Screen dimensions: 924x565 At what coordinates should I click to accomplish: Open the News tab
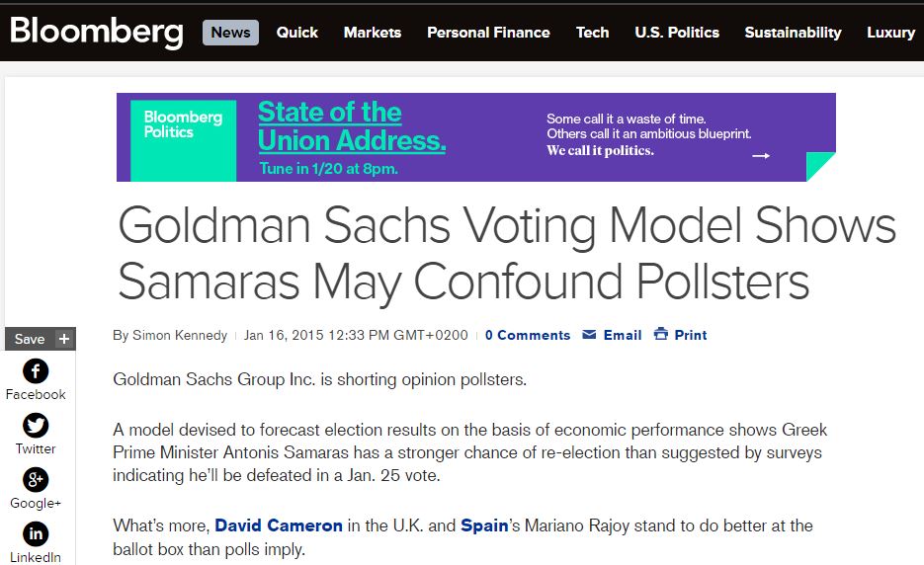point(230,33)
